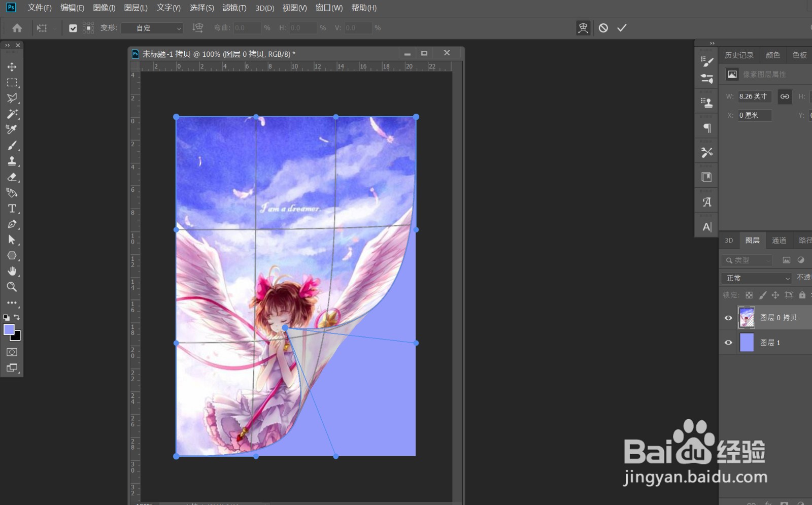
Task: Hide the 图层 0 拷贝 layer
Action: 728,318
